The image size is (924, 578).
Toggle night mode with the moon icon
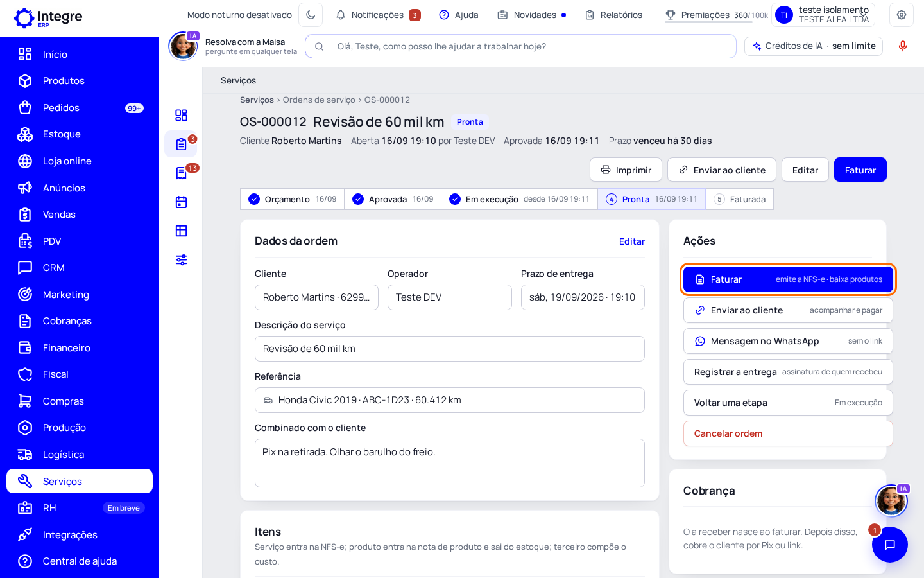(x=311, y=15)
